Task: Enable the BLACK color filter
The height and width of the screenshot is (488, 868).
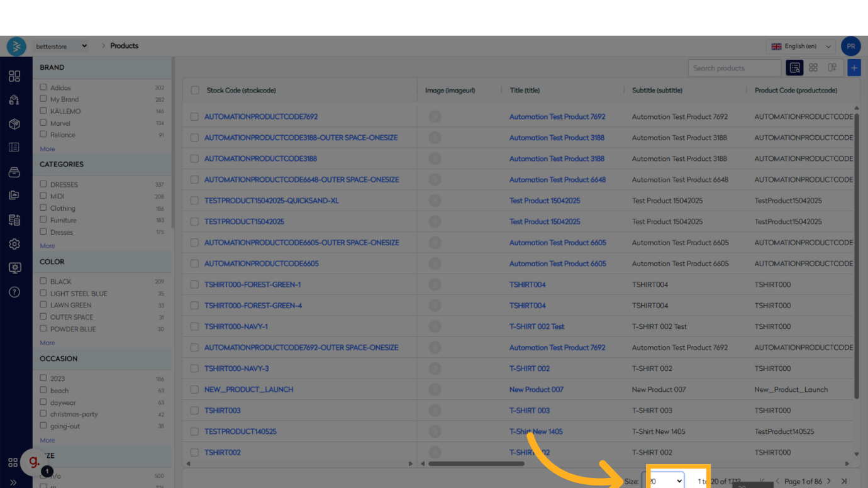Action: (43, 281)
